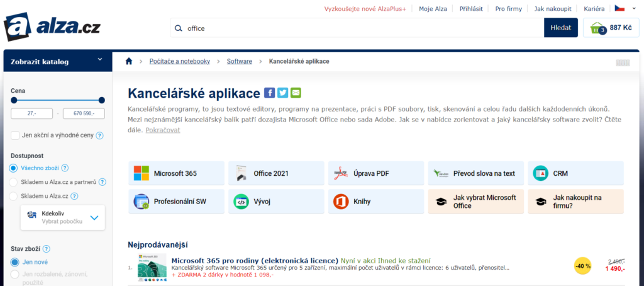Click the Czech flag language icon
644x286 pixels.
(619, 8)
